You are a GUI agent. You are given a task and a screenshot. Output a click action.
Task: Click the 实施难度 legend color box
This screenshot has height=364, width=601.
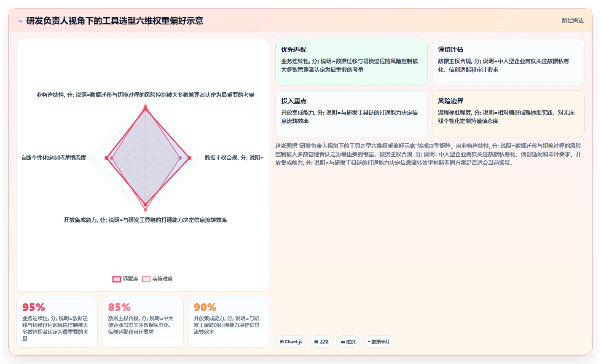(146, 279)
